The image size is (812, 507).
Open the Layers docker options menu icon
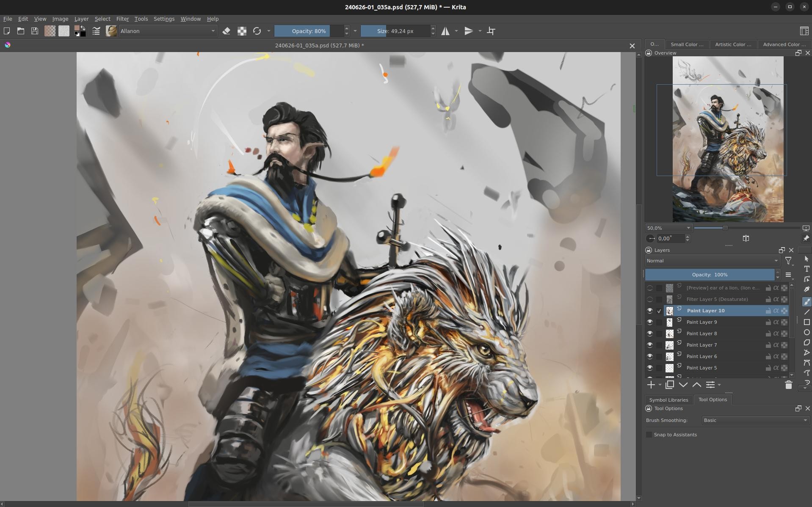pos(788,275)
